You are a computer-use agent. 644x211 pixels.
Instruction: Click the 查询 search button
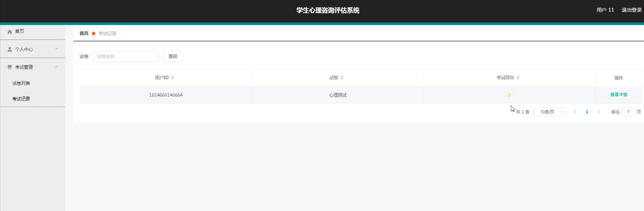click(x=173, y=56)
